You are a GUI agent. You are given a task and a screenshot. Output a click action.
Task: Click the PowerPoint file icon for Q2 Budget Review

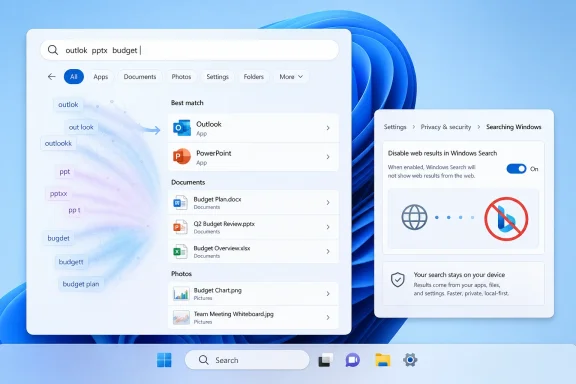point(180,227)
